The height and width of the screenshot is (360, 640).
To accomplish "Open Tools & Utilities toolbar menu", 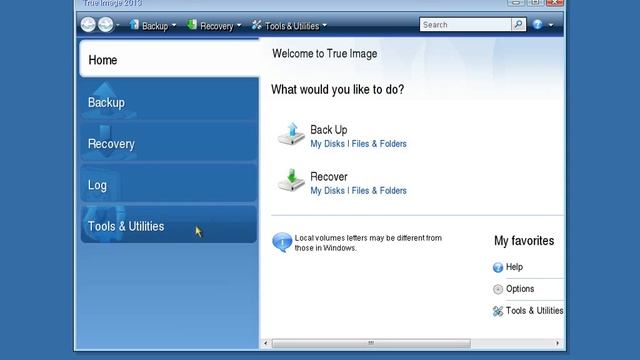I will (292, 26).
